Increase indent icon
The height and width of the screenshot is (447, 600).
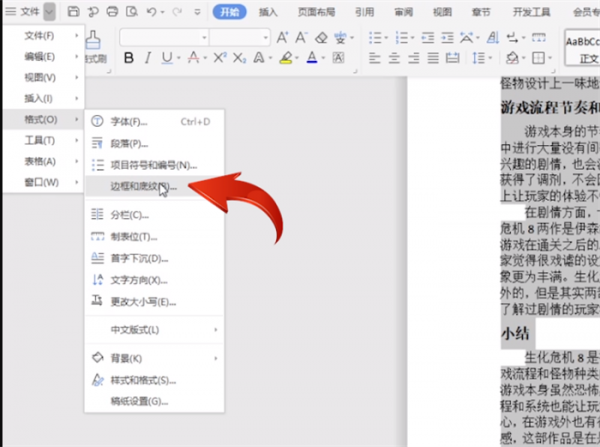pyautogui.click(x=447, y=38)
